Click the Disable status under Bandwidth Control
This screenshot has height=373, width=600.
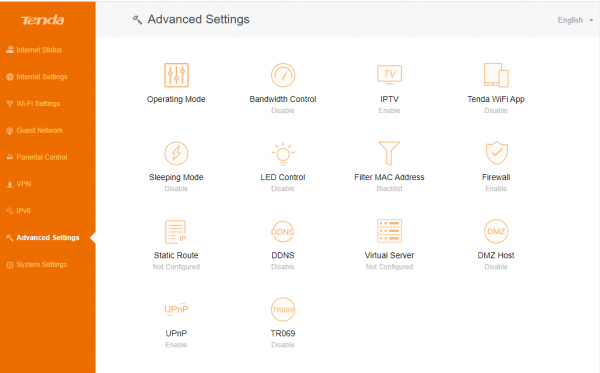[x=283, y=111]
